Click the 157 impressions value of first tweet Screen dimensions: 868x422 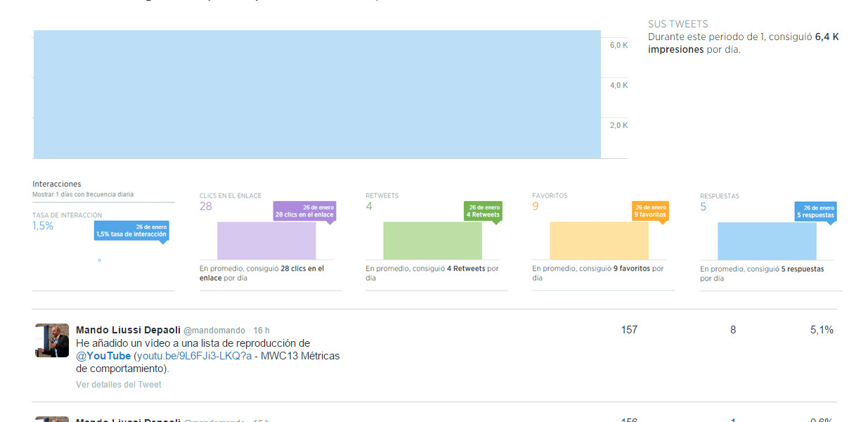[629, 330]
